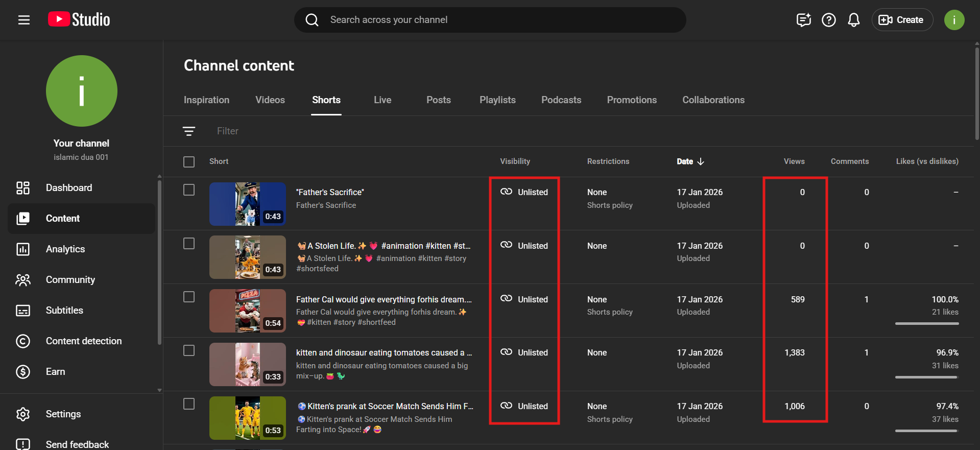The height and width of the screenshot is (450, 980).
Task: Click the YouTube Studio logo
Action: tap(79, 20)
